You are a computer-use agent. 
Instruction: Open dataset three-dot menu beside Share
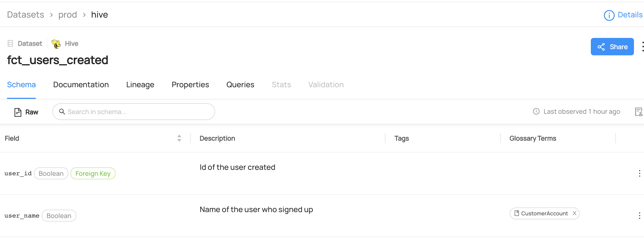click(x=642, y=47)
